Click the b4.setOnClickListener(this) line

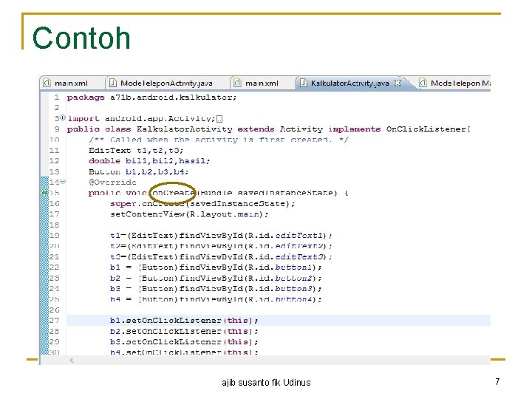point(184,352)
